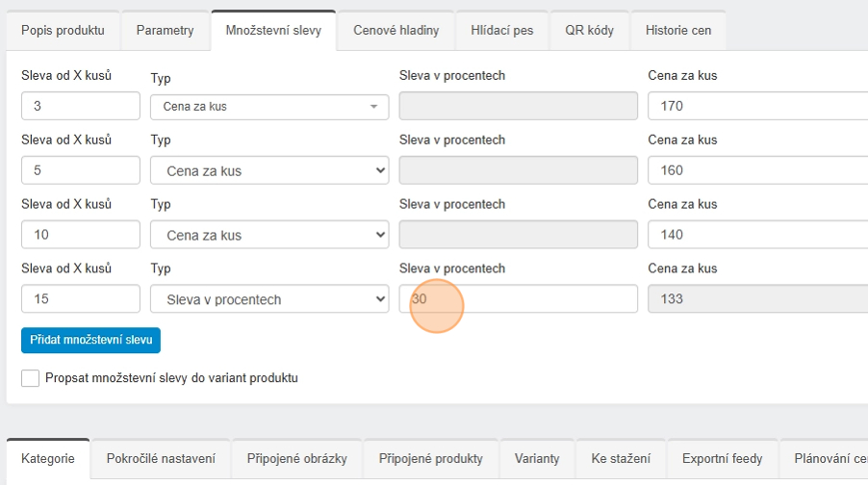Enable Propsat množstevní slevy do variant produktu
This screenshot has width=868, height=485.
[x=31, y=378]
